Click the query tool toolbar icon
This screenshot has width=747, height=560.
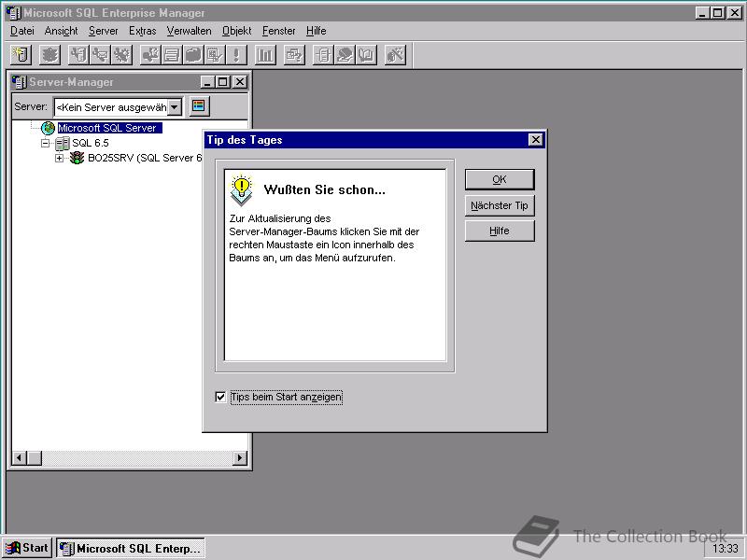click(x=294, y=55)
